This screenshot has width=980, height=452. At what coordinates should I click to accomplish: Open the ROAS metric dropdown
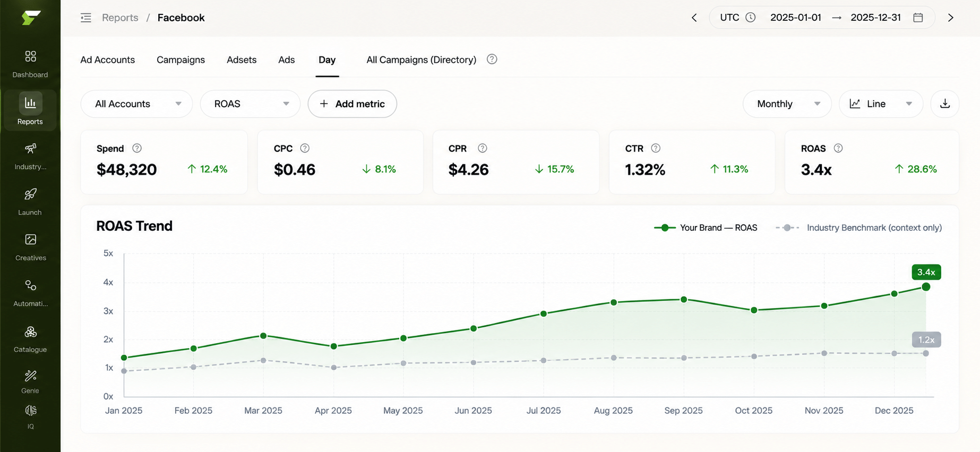pyautogui.click(x=250, y=104)
